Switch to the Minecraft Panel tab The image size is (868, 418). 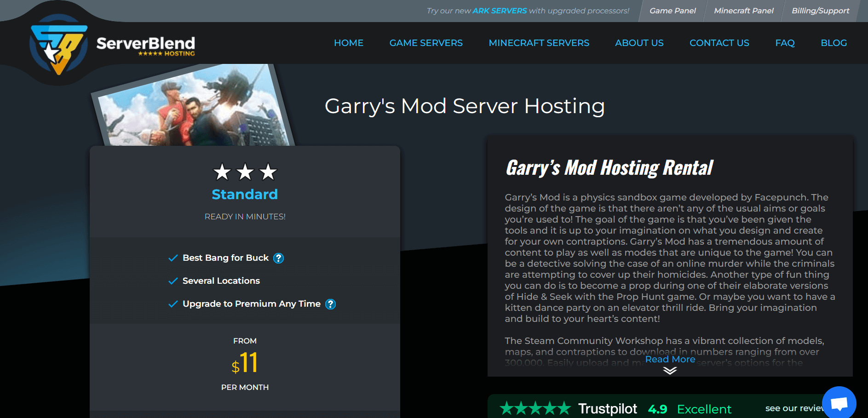point(744,11)
